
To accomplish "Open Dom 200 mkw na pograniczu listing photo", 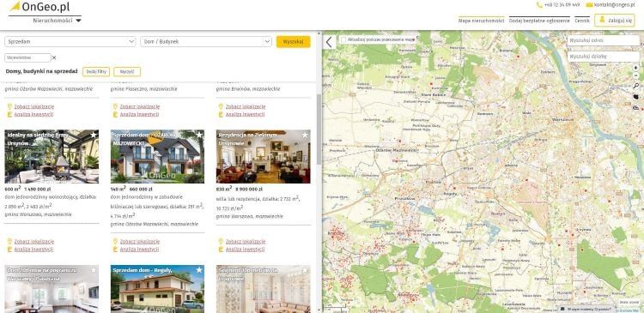I will [52, 289].
